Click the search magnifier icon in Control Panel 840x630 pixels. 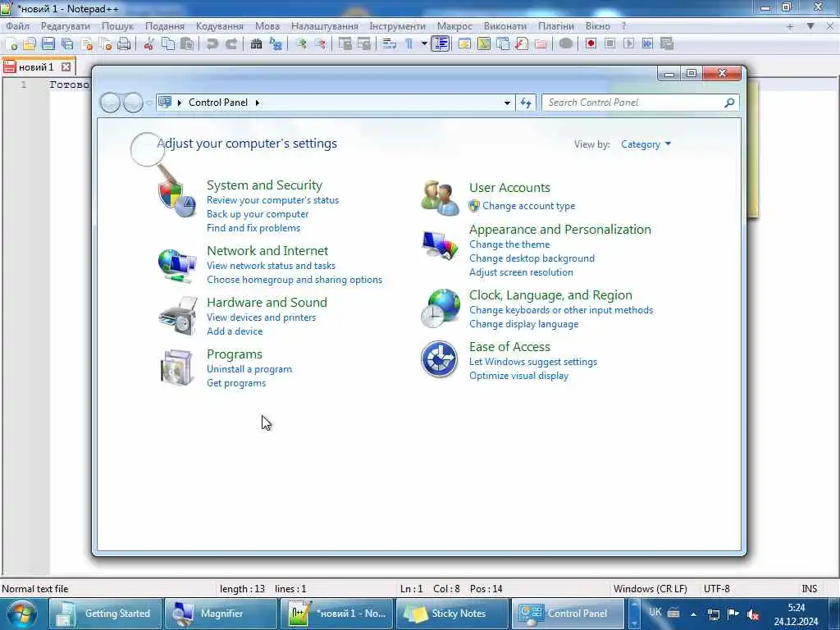point(729,103)
